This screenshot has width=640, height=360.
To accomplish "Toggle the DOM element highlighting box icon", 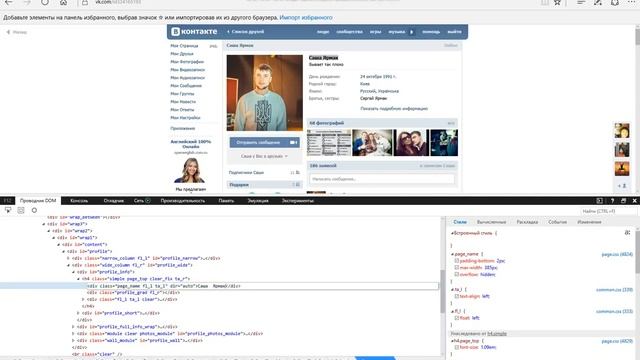I will click(21, 210).
